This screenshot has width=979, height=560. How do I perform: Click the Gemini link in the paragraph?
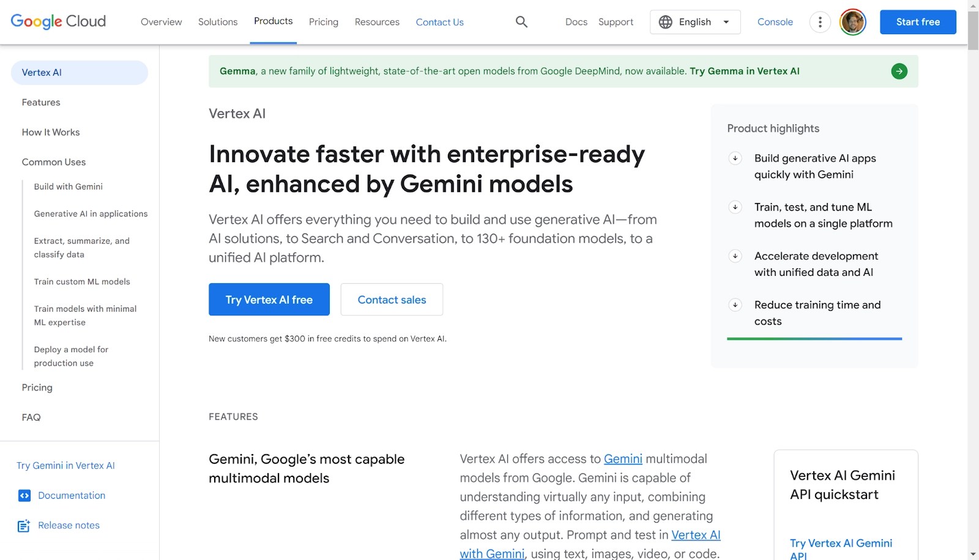(x=623, y=459)
